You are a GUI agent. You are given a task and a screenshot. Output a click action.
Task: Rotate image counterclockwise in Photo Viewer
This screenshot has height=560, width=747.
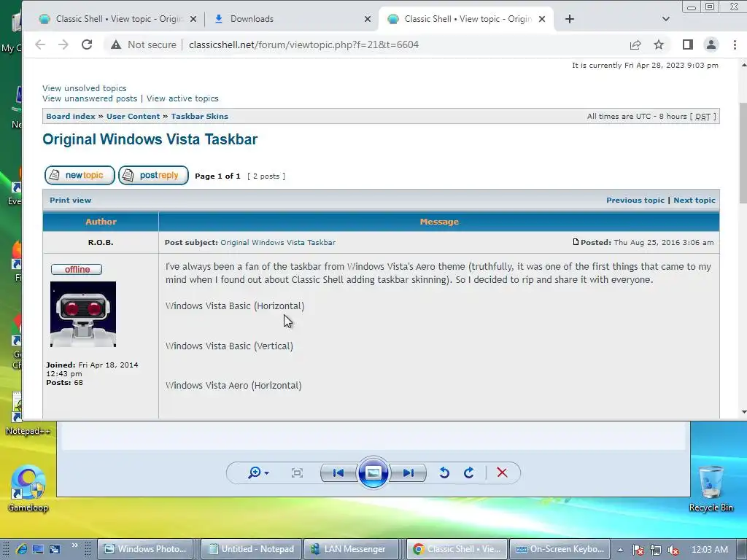click(444, 472)
